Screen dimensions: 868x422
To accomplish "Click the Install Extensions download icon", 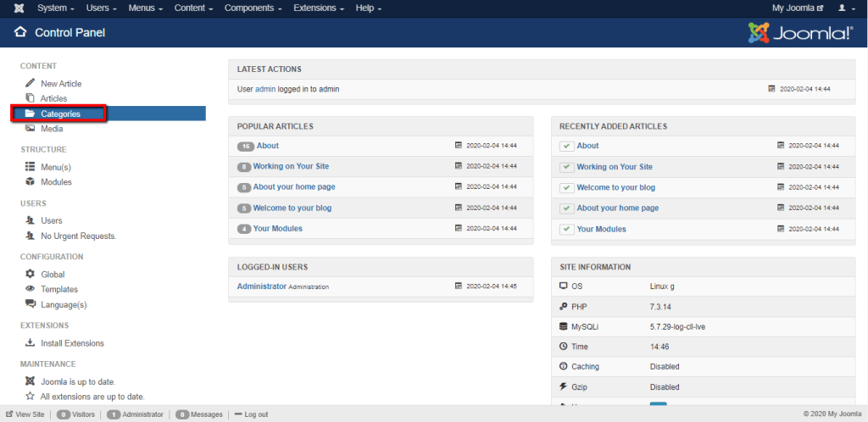I will [x=30, y=343].
